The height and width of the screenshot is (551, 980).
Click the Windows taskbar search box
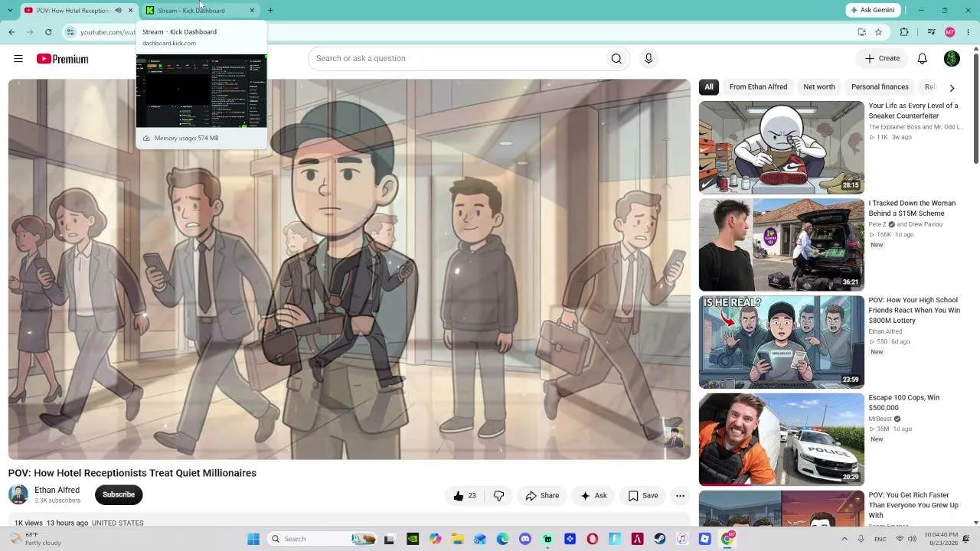(x=322, y=539)
